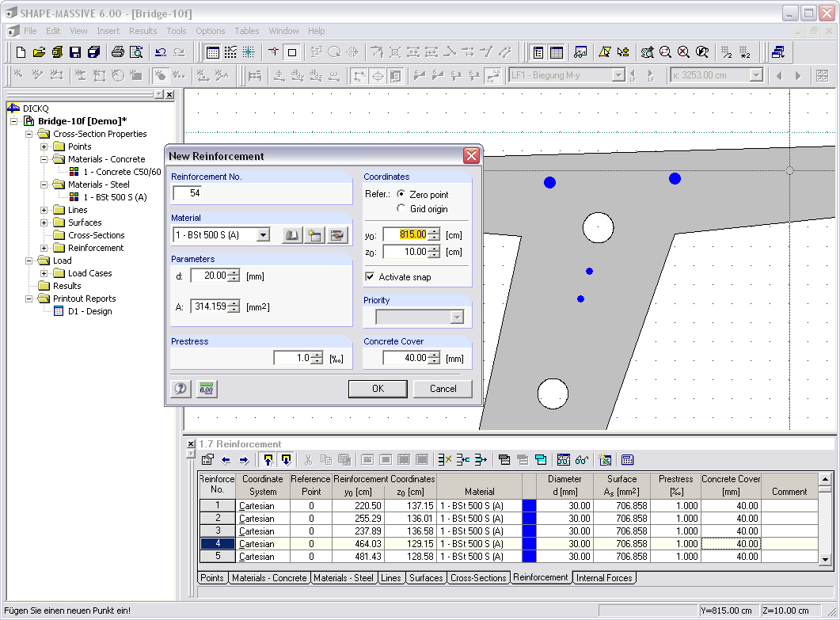840x620 pixels.
Task: Open the Material dropdown in New Reinforcement
Action: pyautogui.click(x=263, y=234)
